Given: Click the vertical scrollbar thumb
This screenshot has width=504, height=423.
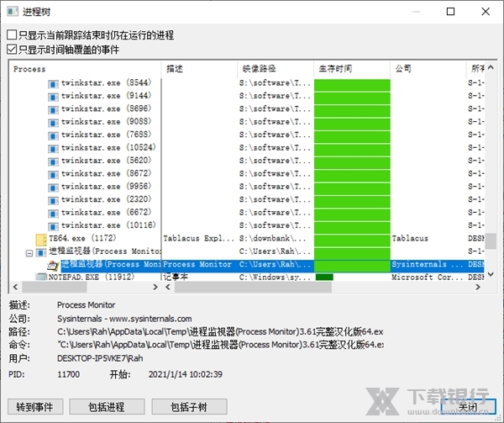Looking at the screenshot, I should pyautogui.click(x=491, y=241).
